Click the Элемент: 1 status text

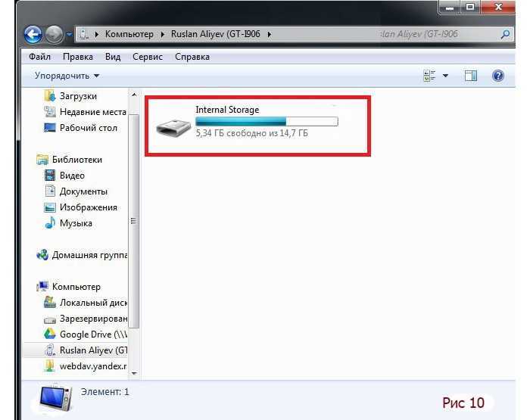pos(104,391)
